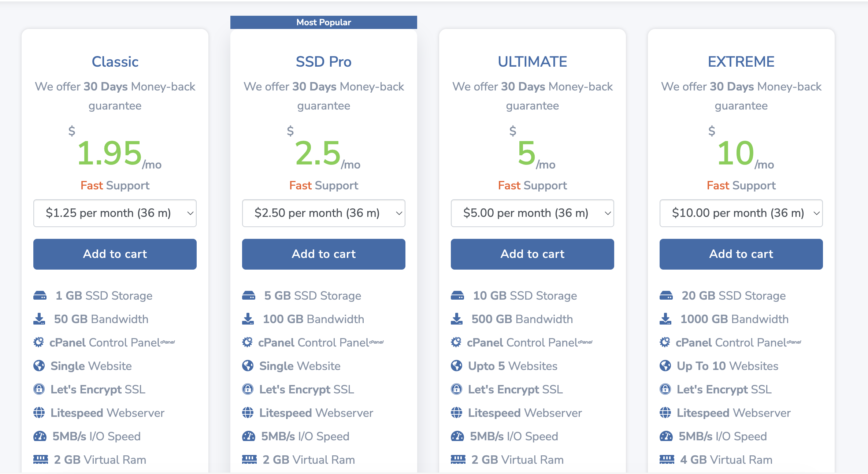868x474 pixels.
Task: Click the I/O speed gauge icon in SSD Pro
Action: (x=249, y=436)
